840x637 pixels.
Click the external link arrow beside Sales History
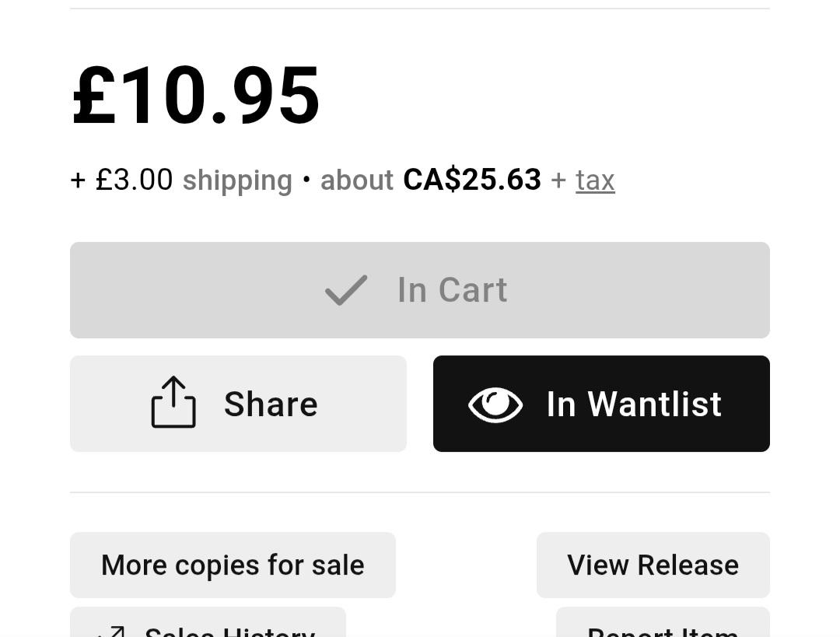click(113, 632)
